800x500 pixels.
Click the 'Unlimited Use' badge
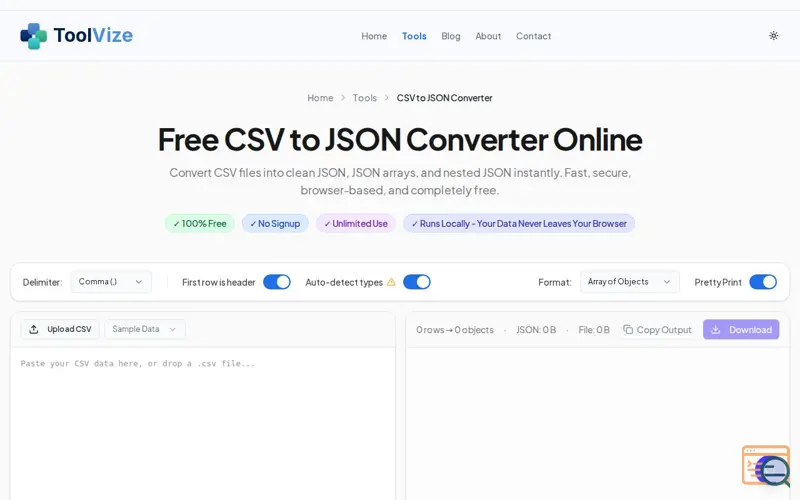coord(356,223)
